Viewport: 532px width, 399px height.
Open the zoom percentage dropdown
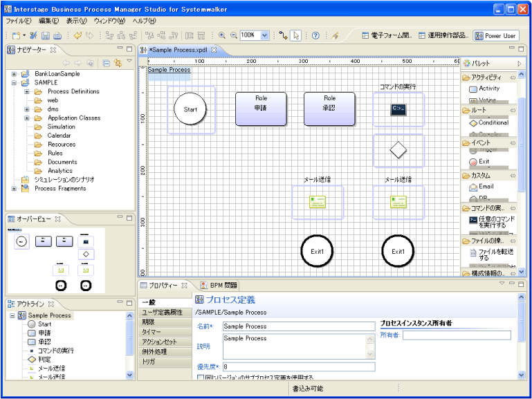tap(265, 35)
